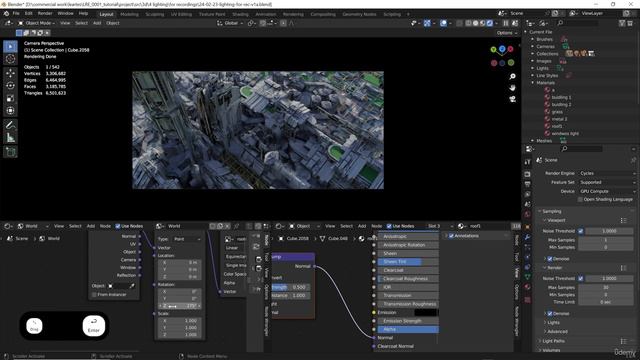Choose the Move tool

10,73
